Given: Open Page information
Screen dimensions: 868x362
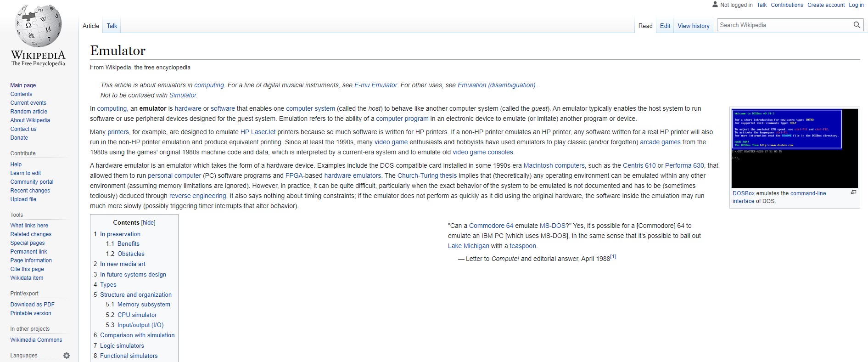Looking at the screenshot, I should pyautogui.click(x=31, y=260).
